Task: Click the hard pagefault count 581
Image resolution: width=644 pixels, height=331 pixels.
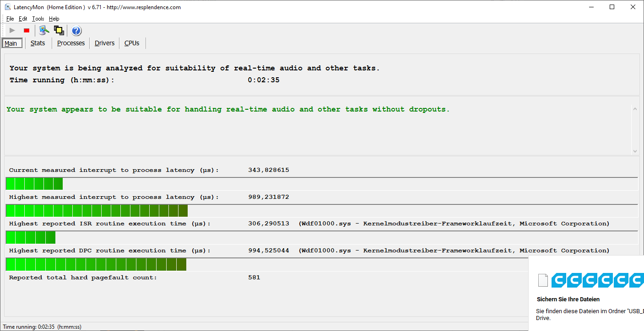Action: click(x=254, y=277)
